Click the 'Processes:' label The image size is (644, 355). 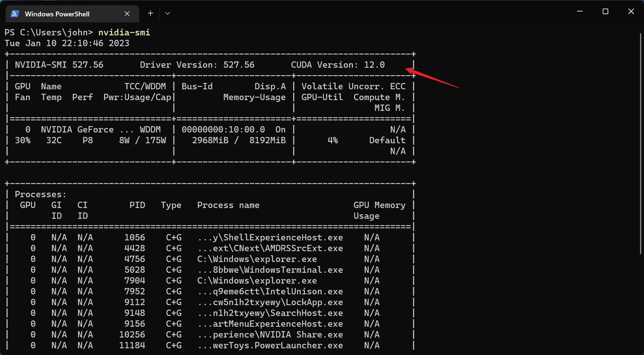tap(41, 194)
